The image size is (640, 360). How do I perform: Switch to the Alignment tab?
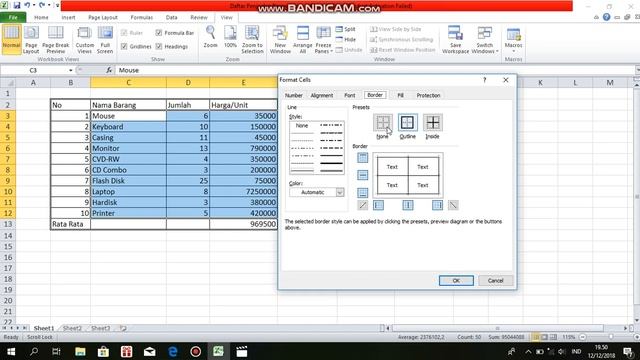[x=322, y=96]
